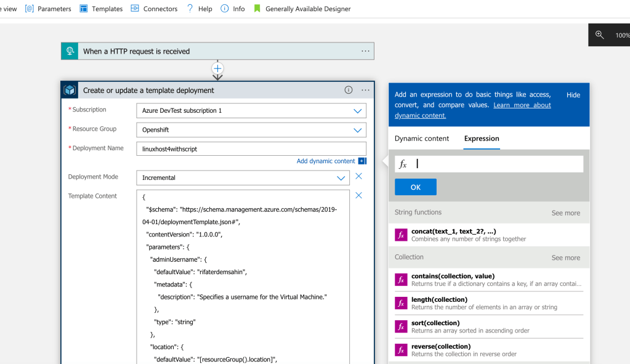Click the Hide link in expression panel

click(573, 95)
